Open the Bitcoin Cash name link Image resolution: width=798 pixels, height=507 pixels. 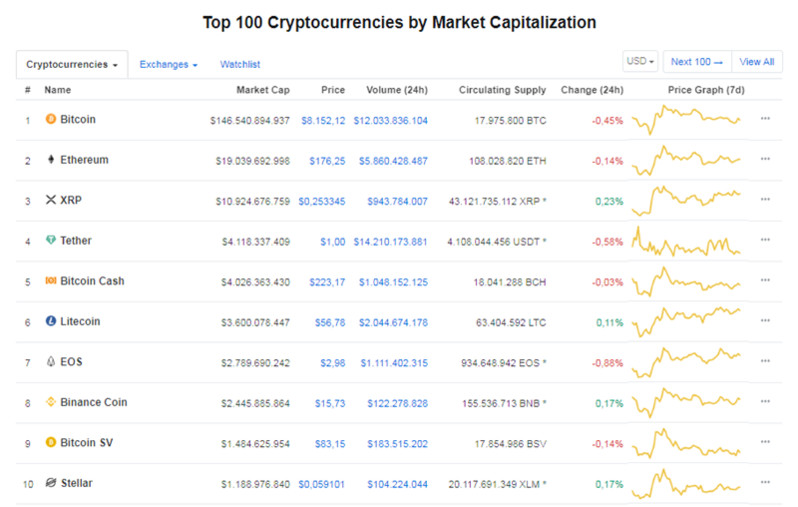coord(92,281)
